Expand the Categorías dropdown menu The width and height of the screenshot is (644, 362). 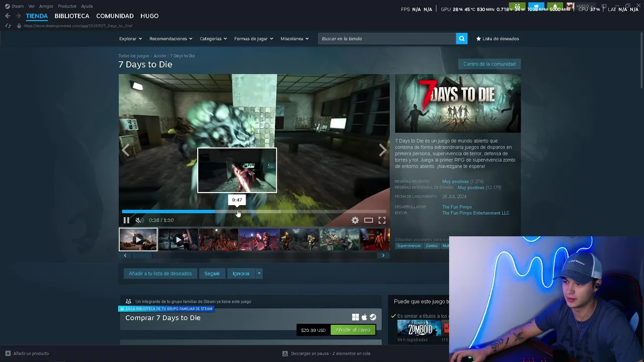click(x=213, y=39)
